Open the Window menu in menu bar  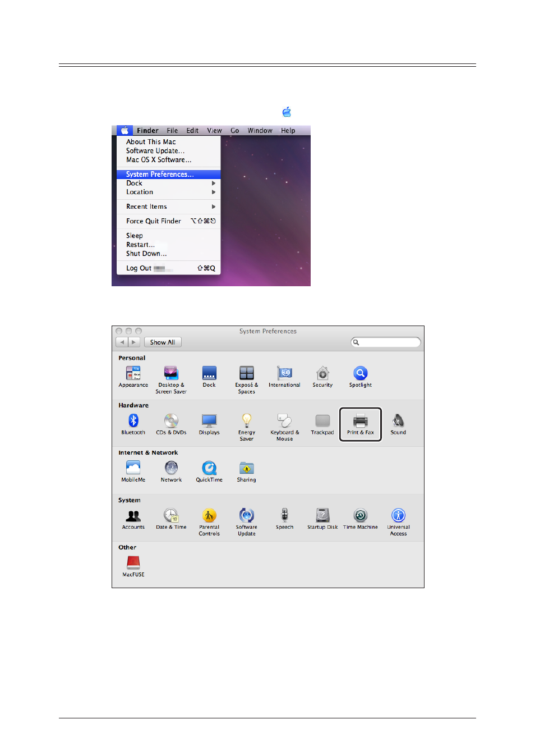pos(260,131)
